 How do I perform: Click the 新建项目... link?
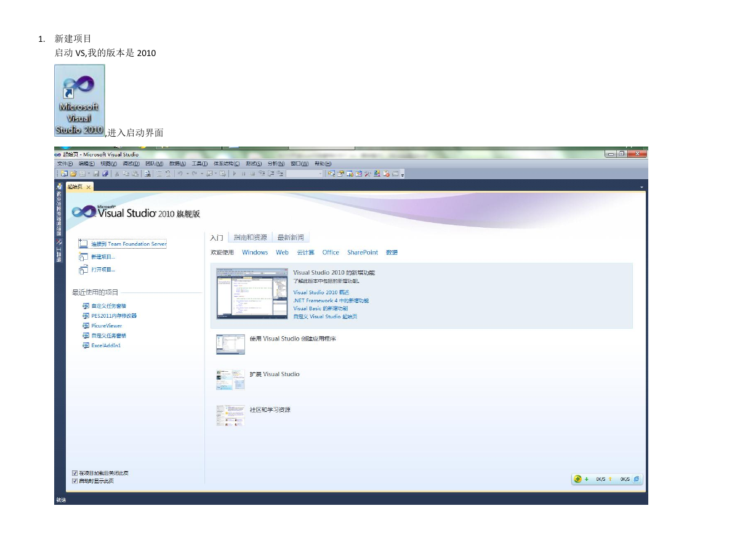coord(103,257)
